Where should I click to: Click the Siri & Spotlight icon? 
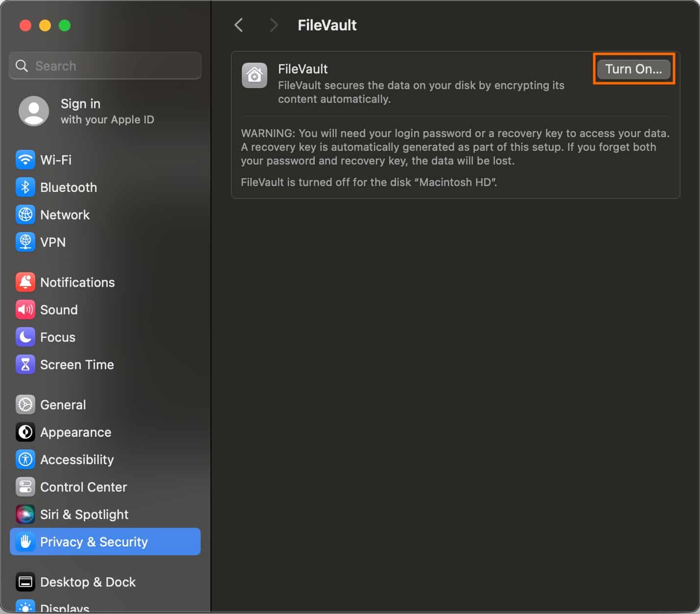click(25, 515)
